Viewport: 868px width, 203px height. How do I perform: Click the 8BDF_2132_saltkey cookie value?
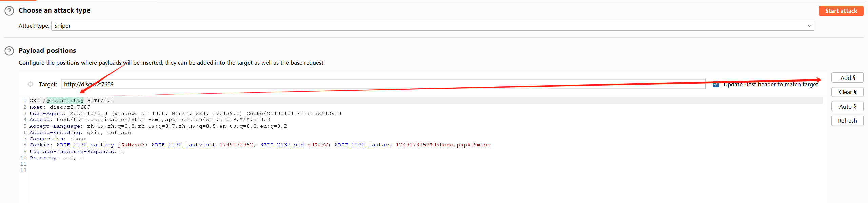point(131,145)
